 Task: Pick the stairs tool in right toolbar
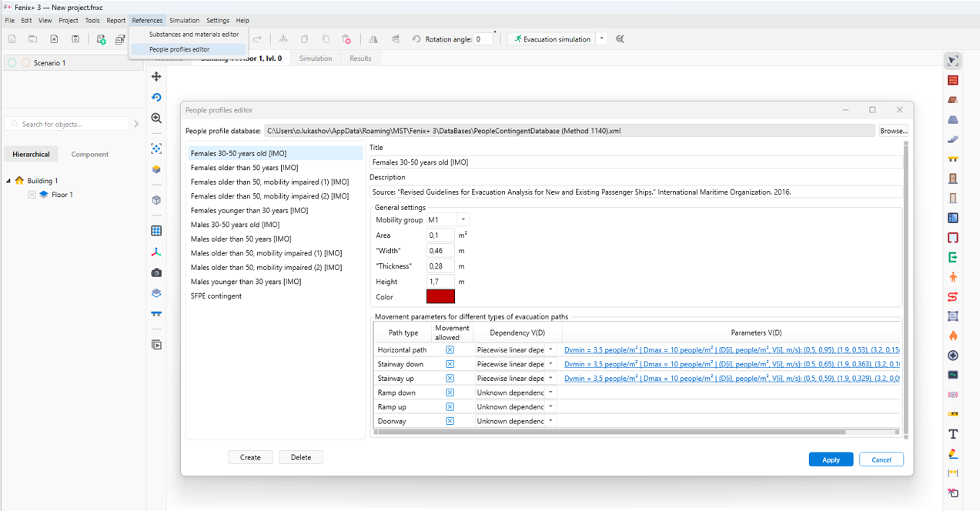click(953, 139)
